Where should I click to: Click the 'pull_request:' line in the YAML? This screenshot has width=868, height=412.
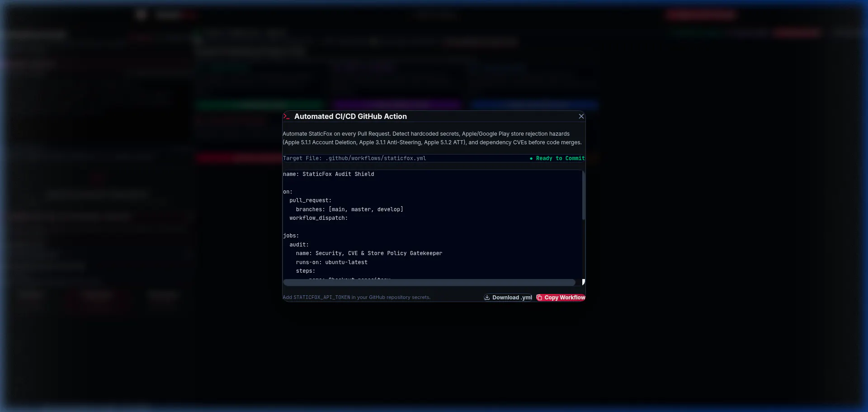[311, 200]
